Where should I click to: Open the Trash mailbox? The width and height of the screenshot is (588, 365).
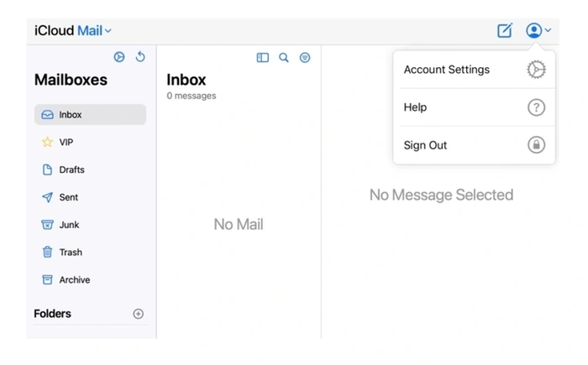point(90,253)
